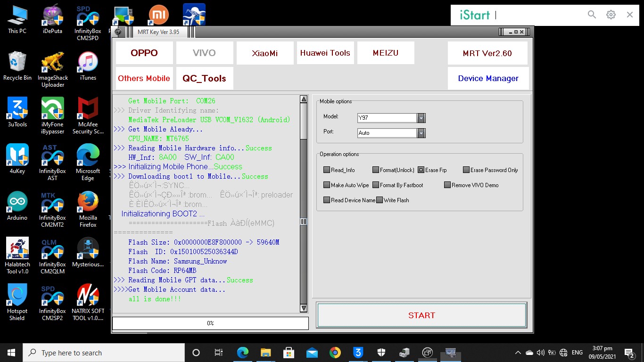Image resolution: width=644 pixels, height=362 pixels.
Task: Launch NATRIX SOFT TOOL shortcut
Action: (x=88, y=303)
